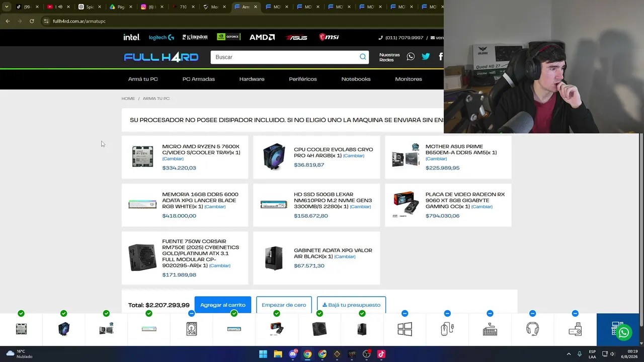The width and height of the screenshot is (644, 362).
Task: Mute the YouTube tab audio icon
Action: (60, 7)
